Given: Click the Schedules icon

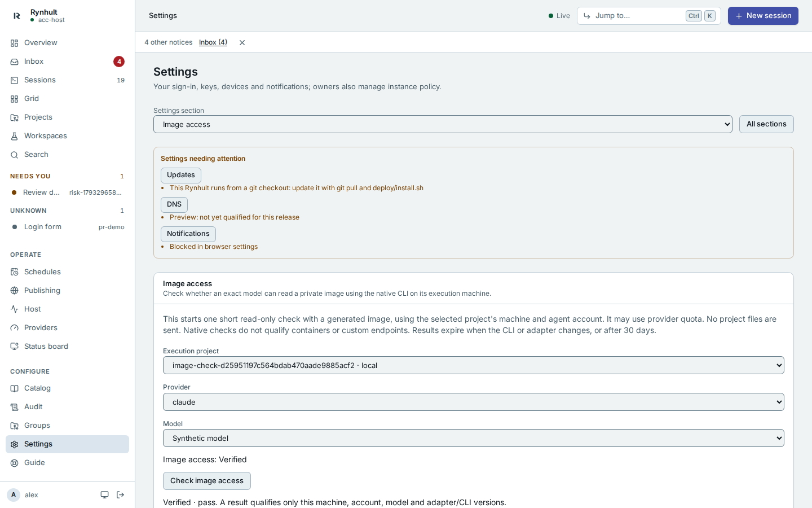Looking at the screenshot, I should (x=15, y=272).
